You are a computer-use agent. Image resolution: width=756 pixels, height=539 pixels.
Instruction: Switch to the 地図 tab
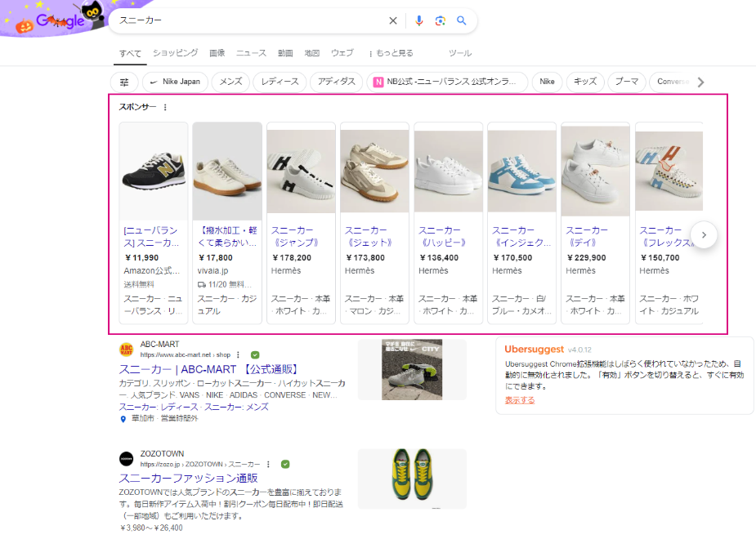pyautogui.click(x=312, y=53)
